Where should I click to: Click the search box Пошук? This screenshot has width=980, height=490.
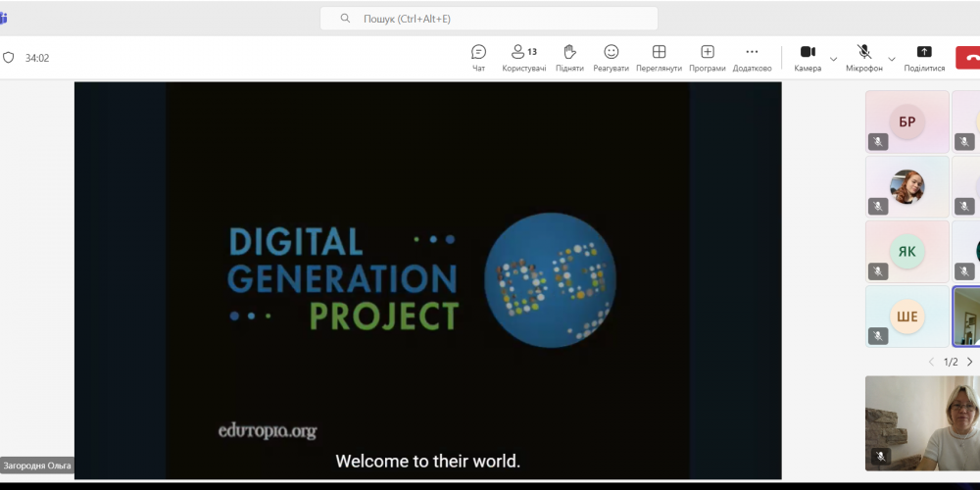click(x=488, y=18)
